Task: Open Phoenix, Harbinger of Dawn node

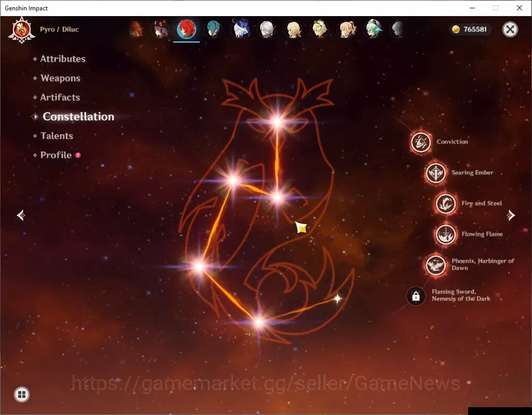Action: click(x=436, y=265)
